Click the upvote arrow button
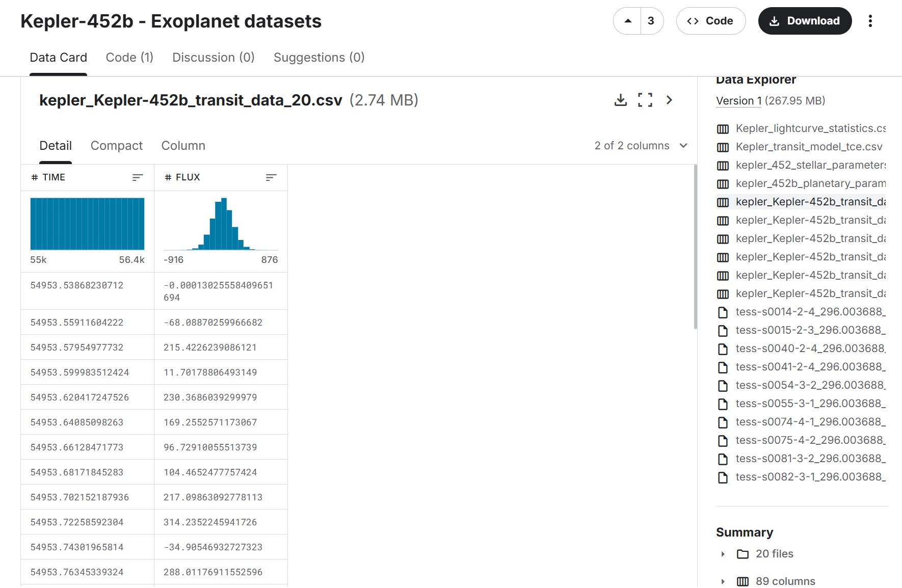902x588 pixels. click(628, 21)
